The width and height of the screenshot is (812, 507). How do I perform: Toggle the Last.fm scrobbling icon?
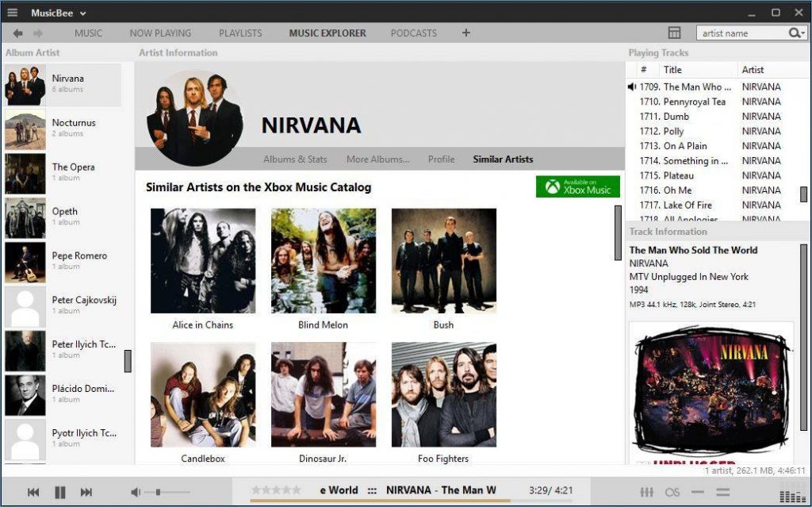point(672,492)
